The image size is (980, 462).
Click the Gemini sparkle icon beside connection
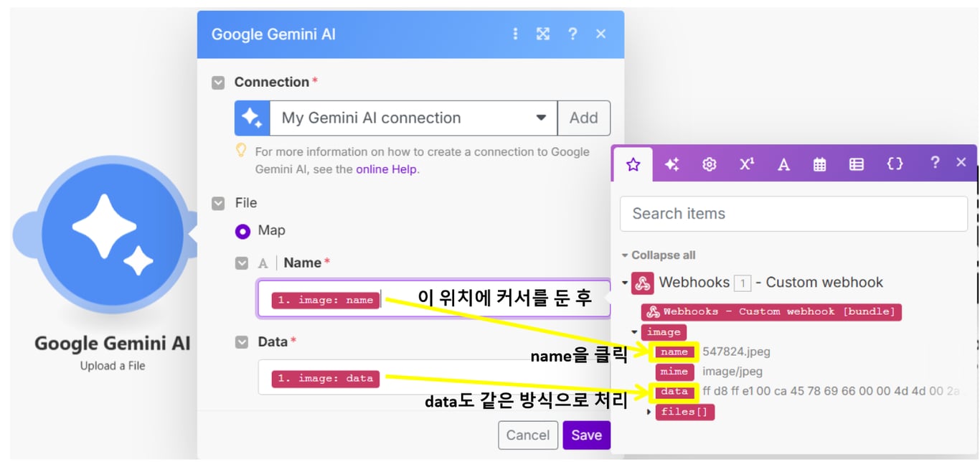click(x=252, y=118)
